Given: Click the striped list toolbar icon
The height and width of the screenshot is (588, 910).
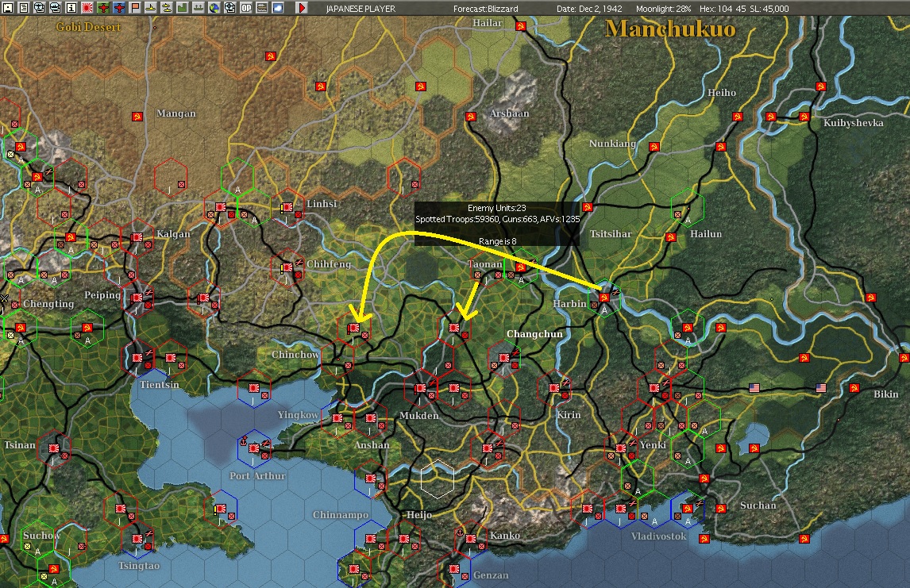Looking at the screenshot, I should point(262,8).
